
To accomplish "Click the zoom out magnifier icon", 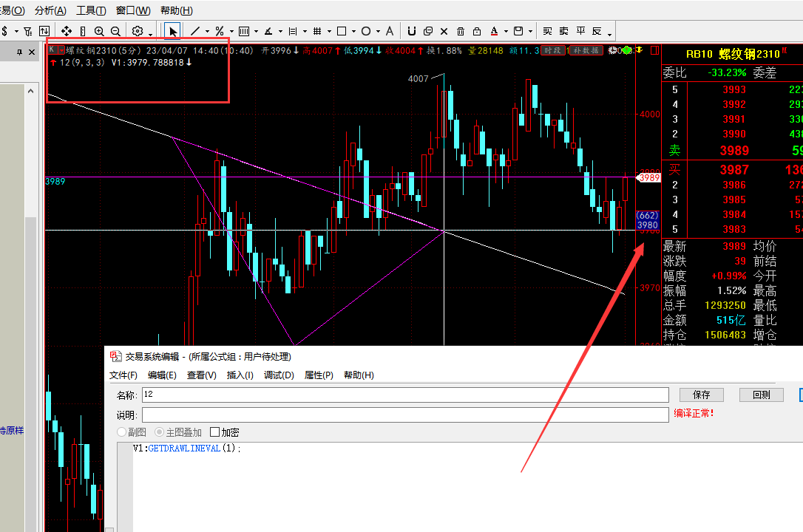I will tap(115, 31).
